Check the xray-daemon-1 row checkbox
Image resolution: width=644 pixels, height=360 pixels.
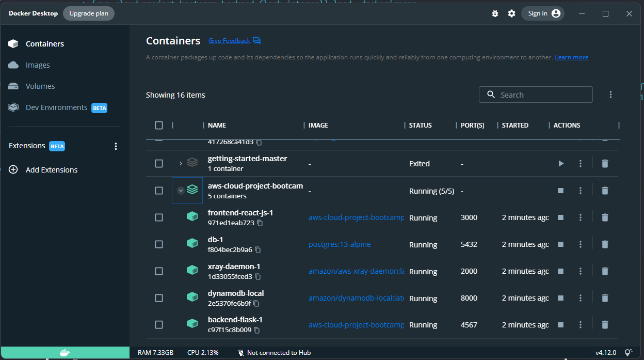pyautogui.click(x=159, y=271)
